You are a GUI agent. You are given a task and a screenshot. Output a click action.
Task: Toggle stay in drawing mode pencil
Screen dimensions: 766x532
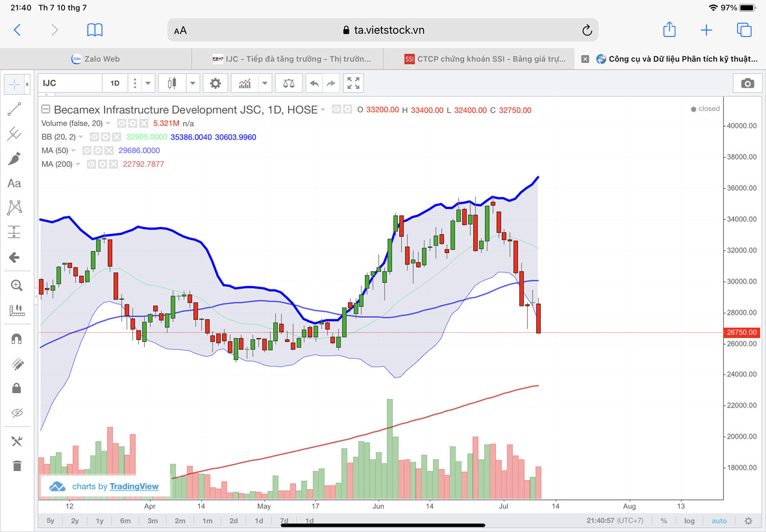coord(17,363)
